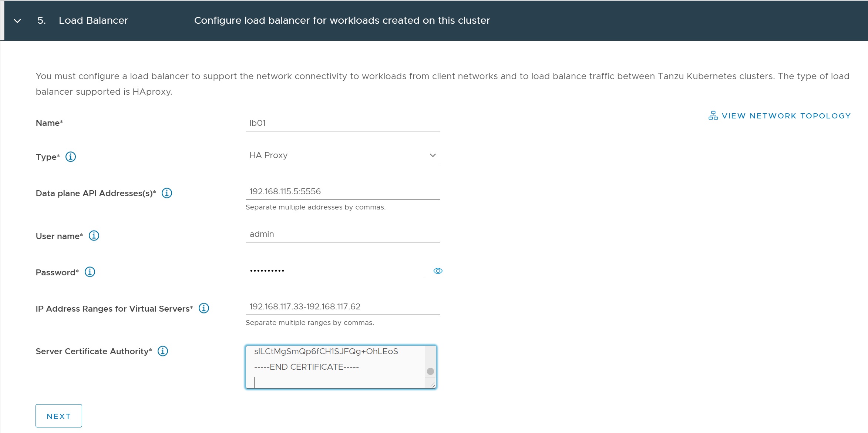This screenshot has height=433, width=868.
Task: Focus the Data plane API address field
Action: (342, 192)
